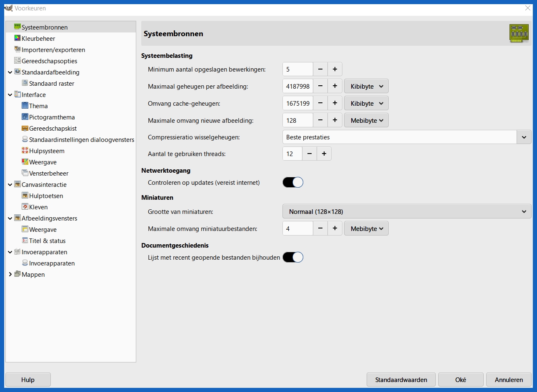
Task: Click the Interface icon in the tree
Action: [17, 94]
